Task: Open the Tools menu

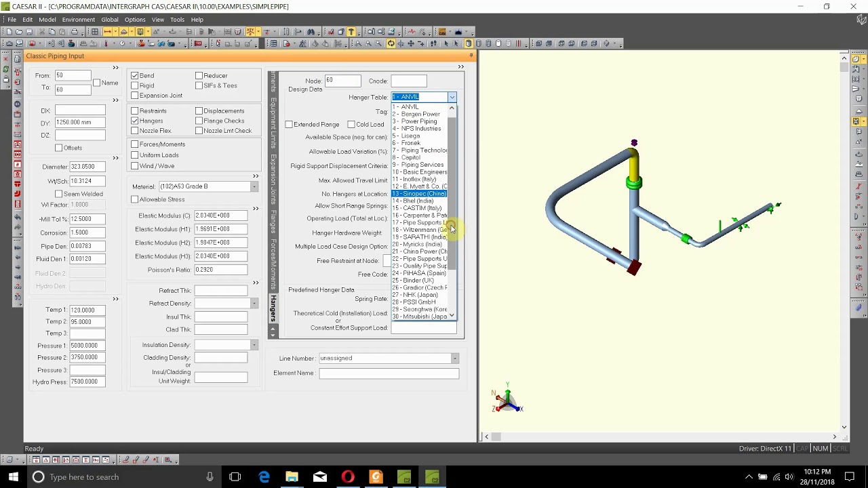Action: (177, 20)
